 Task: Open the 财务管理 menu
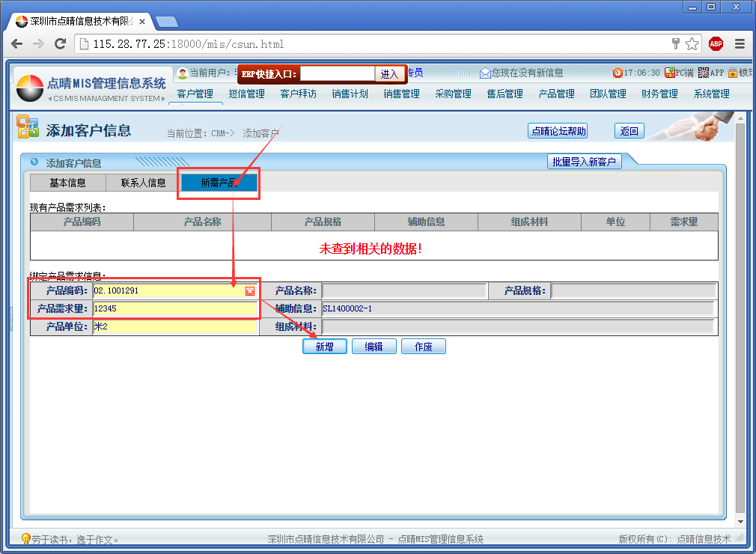659,94
